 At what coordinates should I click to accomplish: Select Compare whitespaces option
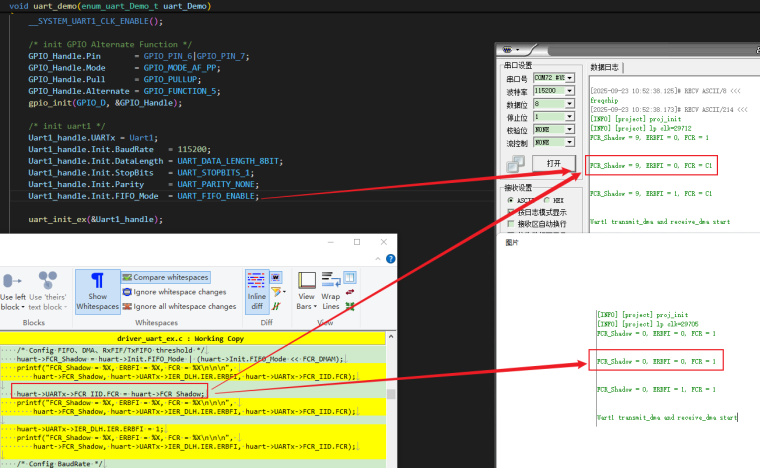[x=164, y=277]
